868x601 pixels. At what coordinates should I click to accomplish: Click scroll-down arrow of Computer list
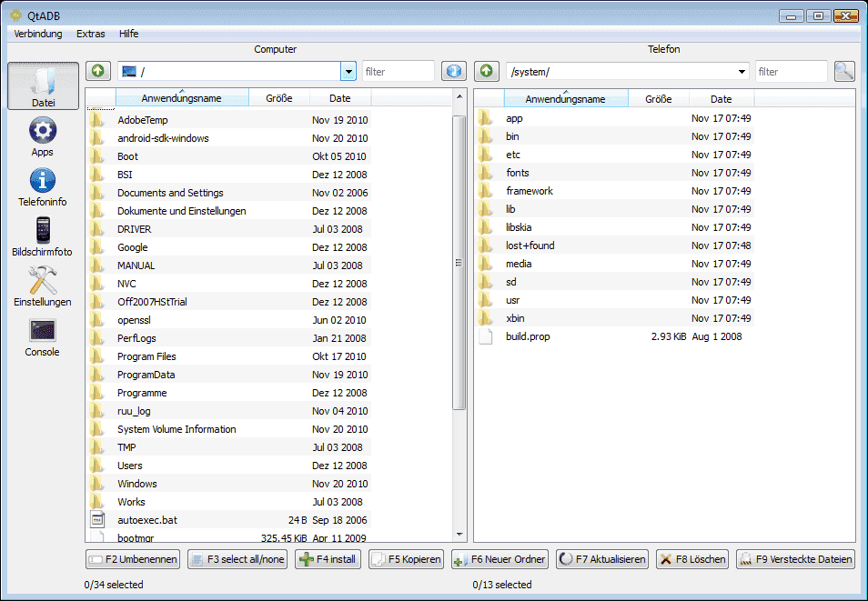point(459,535)
